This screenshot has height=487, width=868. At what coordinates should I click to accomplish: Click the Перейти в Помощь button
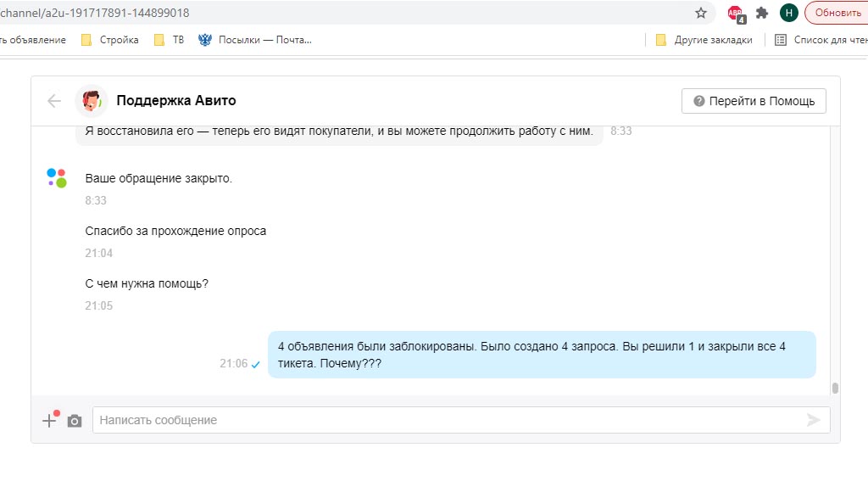754,101
